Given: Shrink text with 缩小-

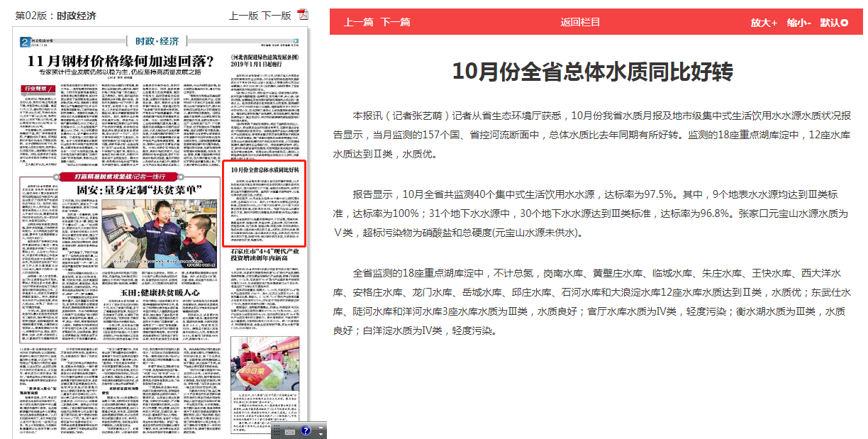Looking at the screenshot, I should (799, 23).
